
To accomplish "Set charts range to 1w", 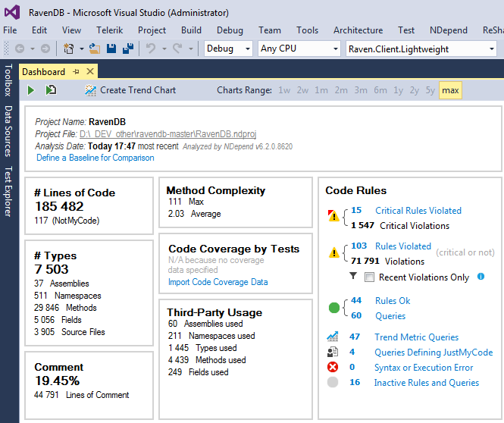I will (x=284, y=90).
